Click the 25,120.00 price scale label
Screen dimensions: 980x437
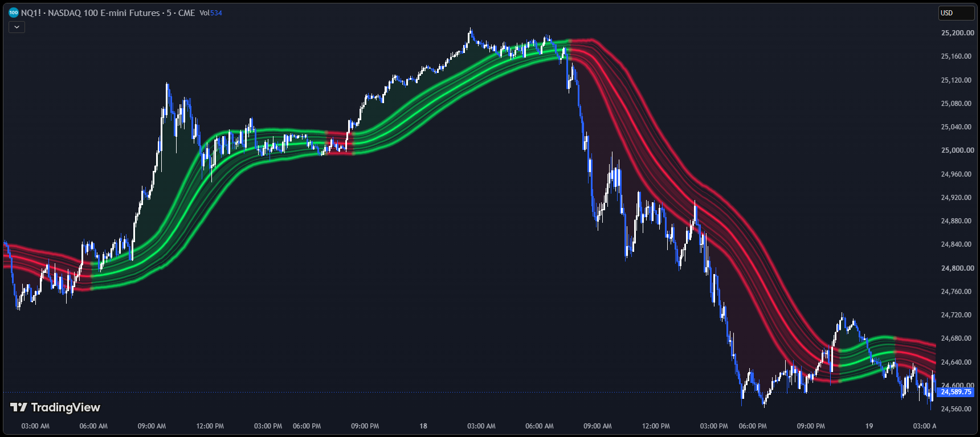pyautogui.click(x=957, y=80)
